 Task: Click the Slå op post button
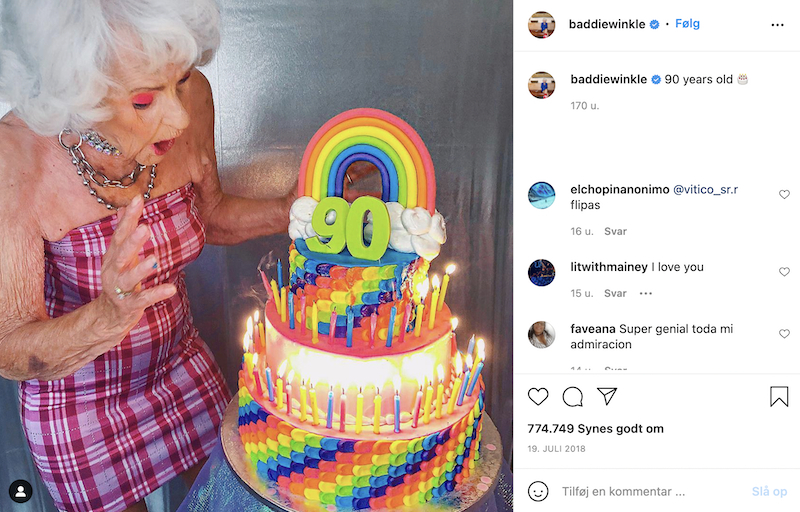(769, 492)
